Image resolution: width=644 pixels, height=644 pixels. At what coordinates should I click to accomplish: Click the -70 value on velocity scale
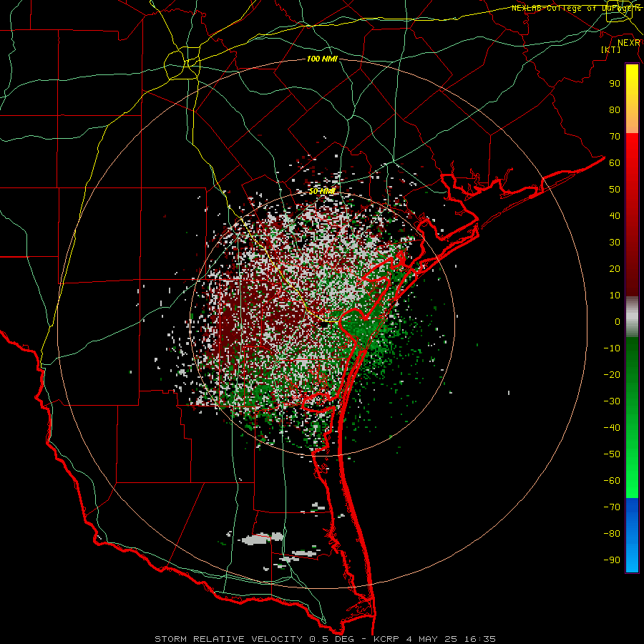(x=612, y=507)
